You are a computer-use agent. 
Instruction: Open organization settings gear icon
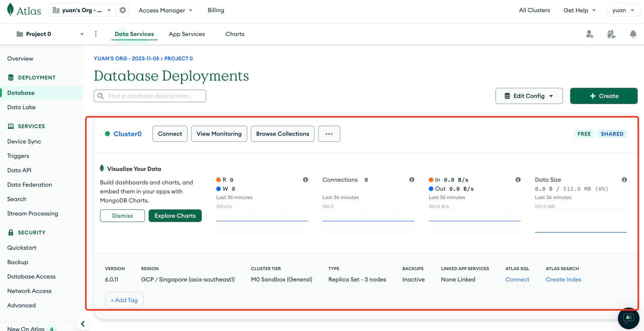(x=122, y=10)
